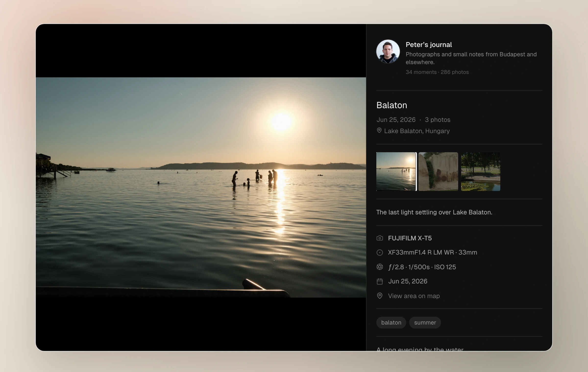Viewport: 588px width, 372px height.
Task: Click the ƒ/2.8 · 1/500s · ISO 125 exposure text
Action: (422, 267)
